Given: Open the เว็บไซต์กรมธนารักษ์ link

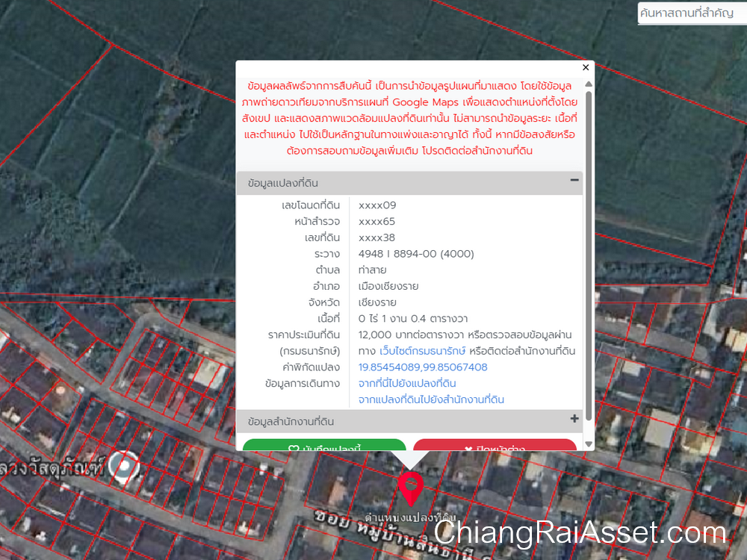Looking at the screenshot, I should [422, 351].
